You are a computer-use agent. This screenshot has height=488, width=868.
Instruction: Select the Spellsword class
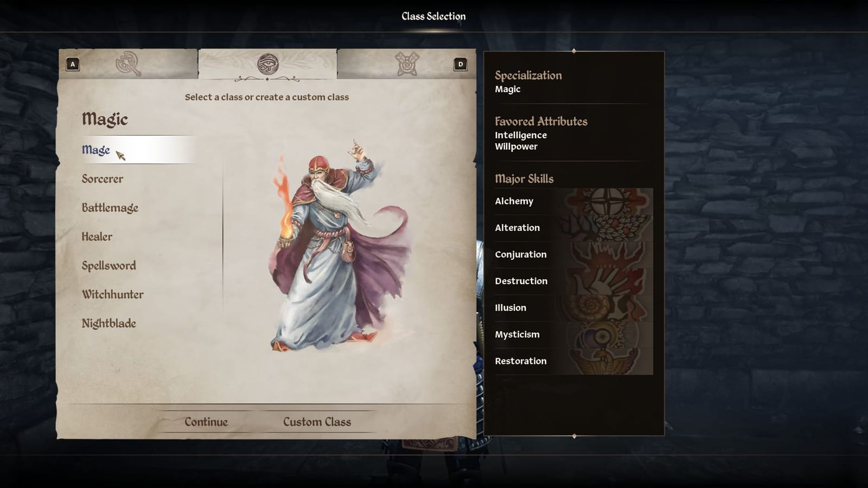[x=109, y=266]
